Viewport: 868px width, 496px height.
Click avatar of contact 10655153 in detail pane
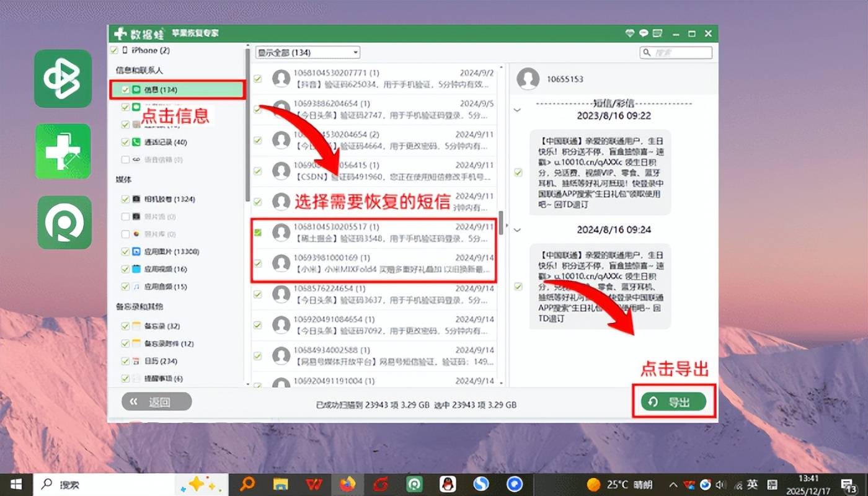pos(528,79)
